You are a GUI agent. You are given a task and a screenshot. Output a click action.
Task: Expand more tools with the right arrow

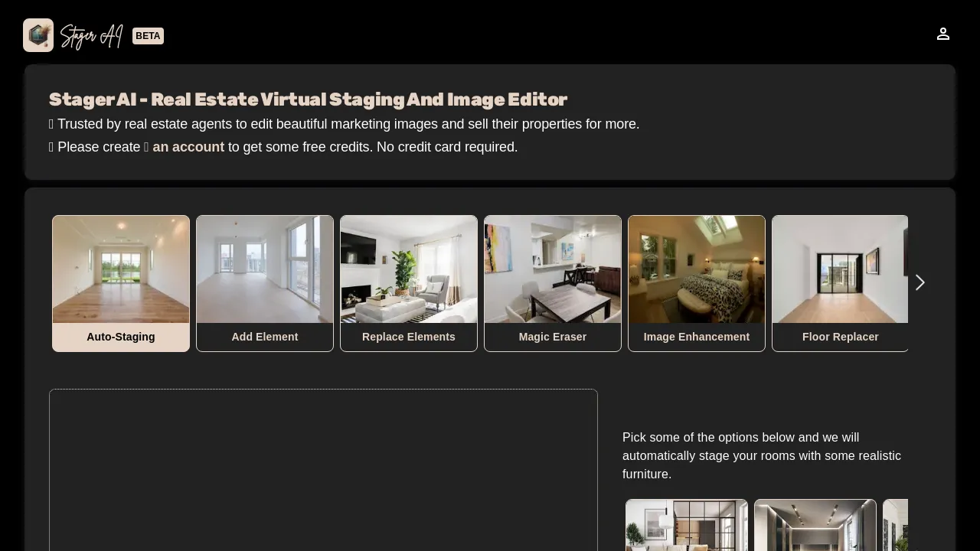point(920,282)
